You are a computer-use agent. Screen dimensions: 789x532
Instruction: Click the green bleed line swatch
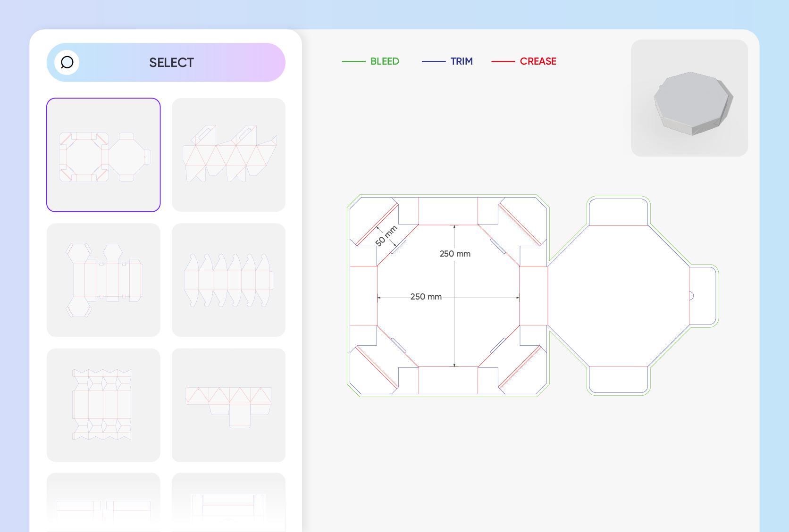353,61
